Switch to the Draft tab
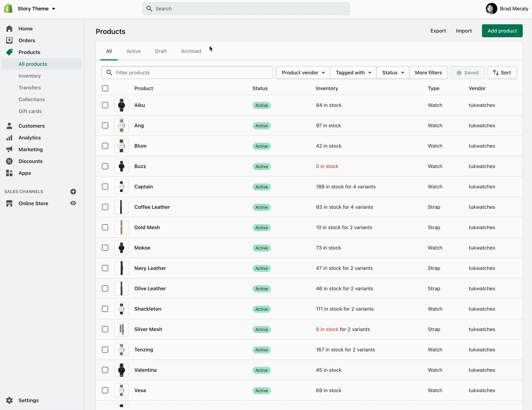 pyautogui.click(x=161, y=51)
